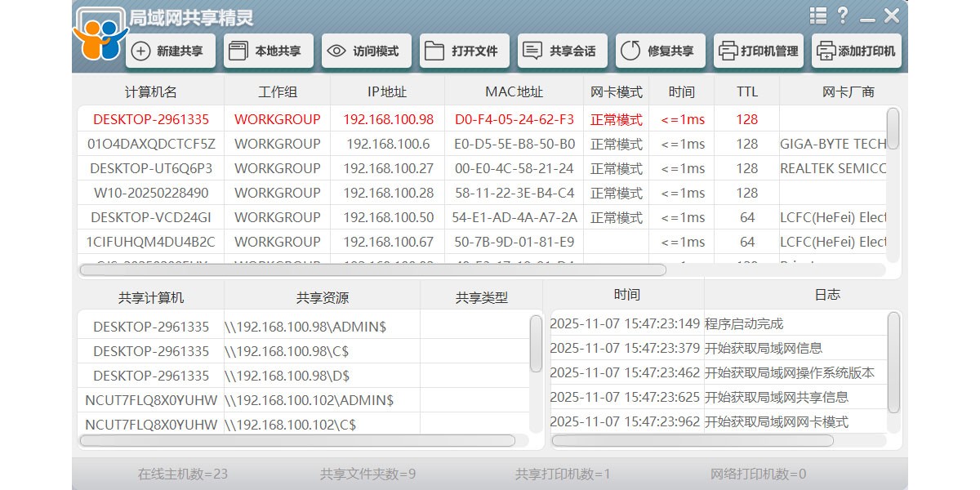The height and width of the screenshot is (490, 980).
Task: Click the help question mark icon
Action: pos(842,15)
